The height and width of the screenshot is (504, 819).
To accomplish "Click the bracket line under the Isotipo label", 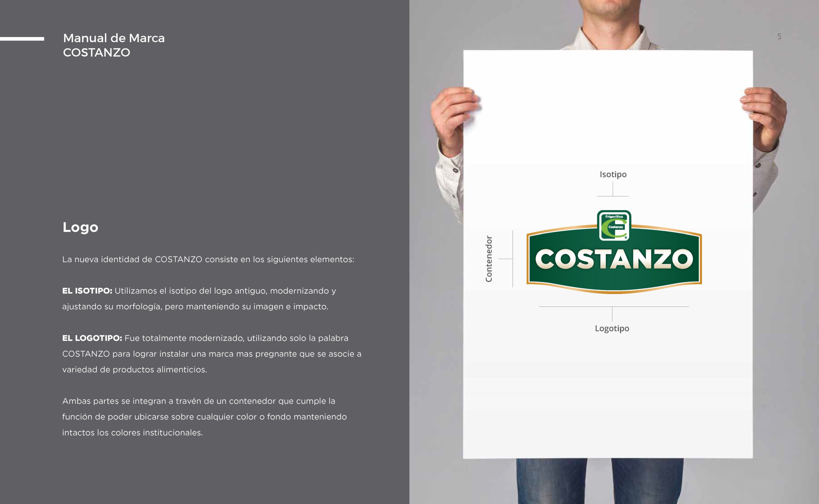I will point(613,196).
